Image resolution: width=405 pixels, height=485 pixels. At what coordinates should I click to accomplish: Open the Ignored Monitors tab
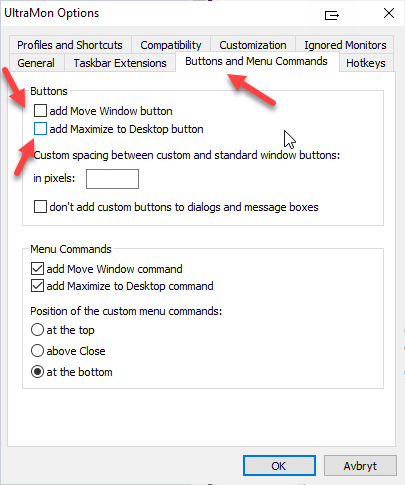click(345, 45)
